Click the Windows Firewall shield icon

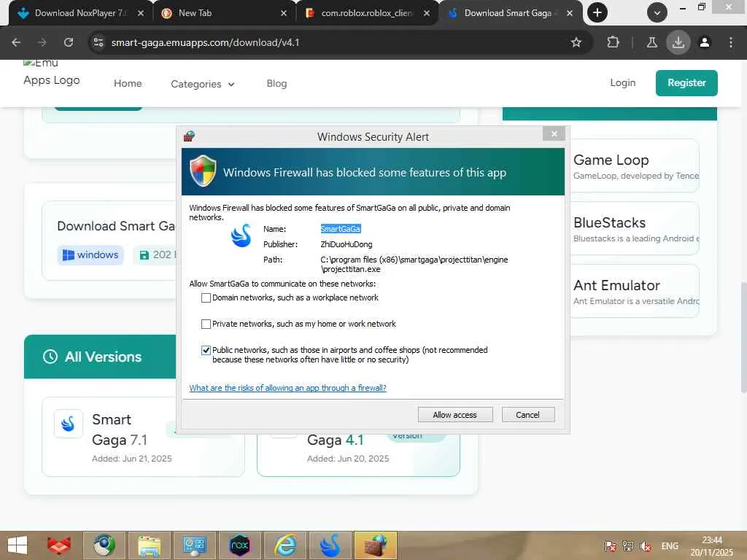click(203, 171)
